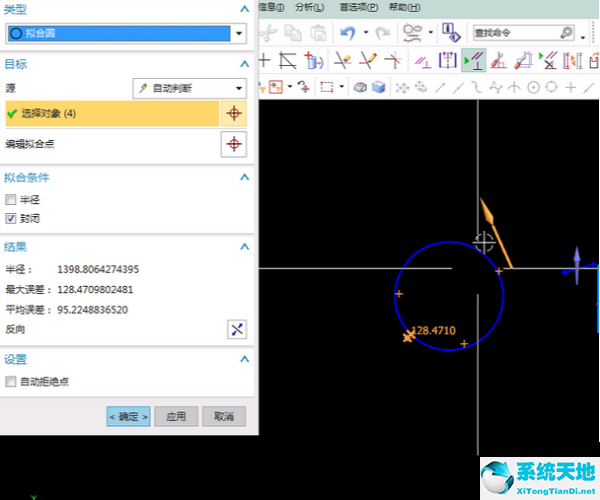Select the Quick Extend pencil tool
This screenshot has width=600, height=500.
pos(368,60)
